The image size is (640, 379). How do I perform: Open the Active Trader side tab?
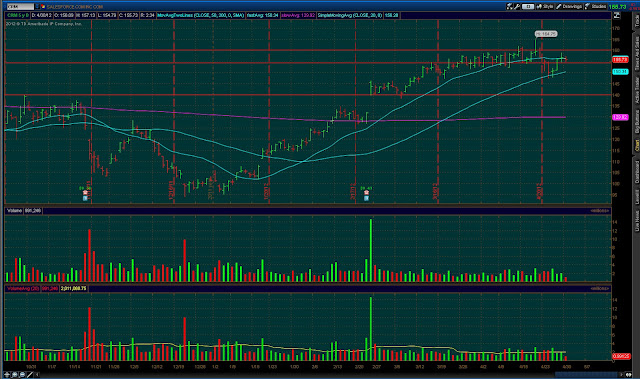click(636, 90)
